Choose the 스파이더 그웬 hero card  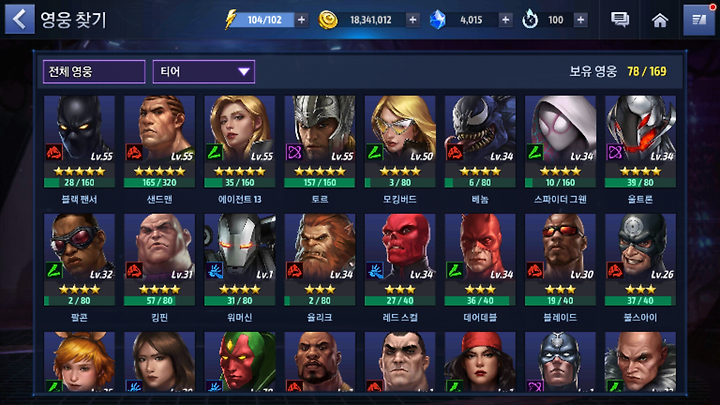click(560, 141)
